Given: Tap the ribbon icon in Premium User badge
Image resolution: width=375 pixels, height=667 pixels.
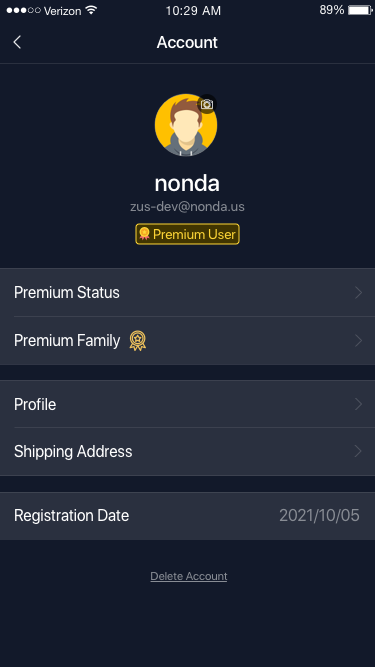Looking at the screenshot, I should coord(145,234).
